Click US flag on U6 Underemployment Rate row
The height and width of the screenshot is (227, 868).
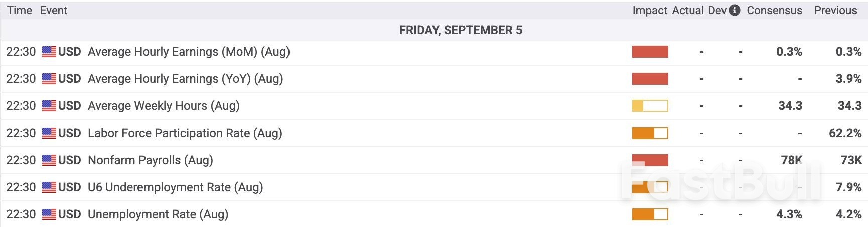[49, 187]
